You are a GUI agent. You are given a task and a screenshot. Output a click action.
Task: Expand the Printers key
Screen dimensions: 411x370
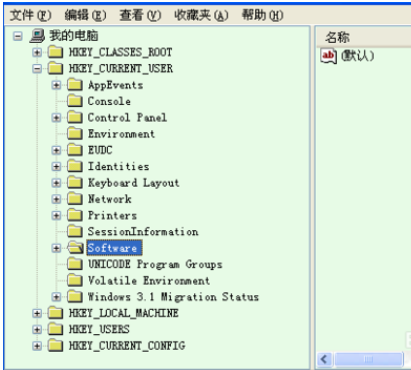pyautogui.click(x=56, y=215)
